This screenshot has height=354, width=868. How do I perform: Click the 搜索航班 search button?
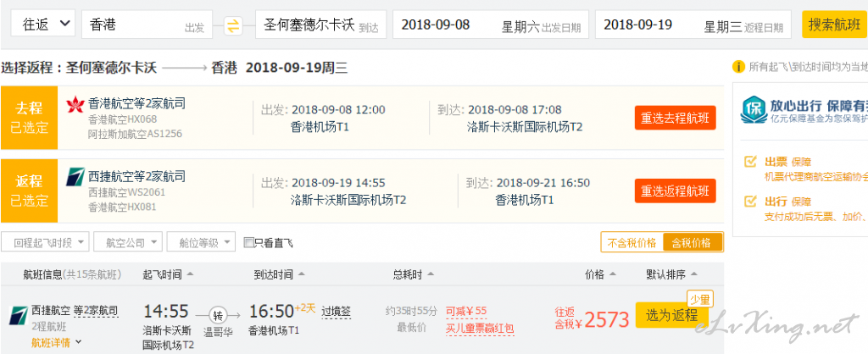point(834,25)
